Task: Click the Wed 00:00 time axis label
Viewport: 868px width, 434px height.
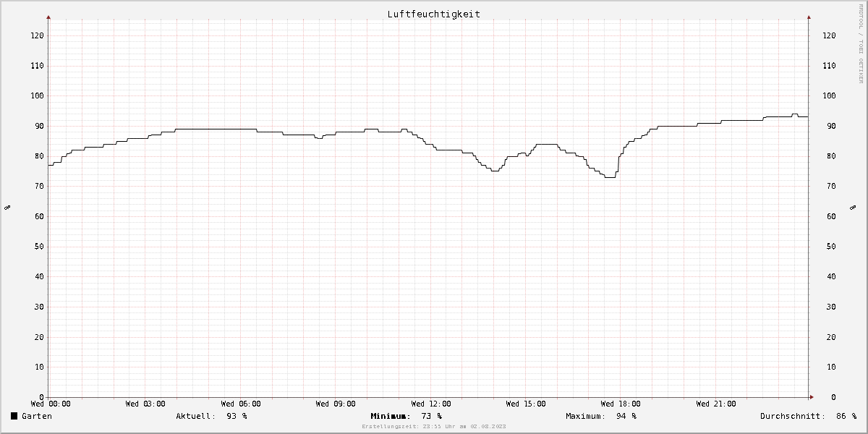Action: (x=50, y=404)
